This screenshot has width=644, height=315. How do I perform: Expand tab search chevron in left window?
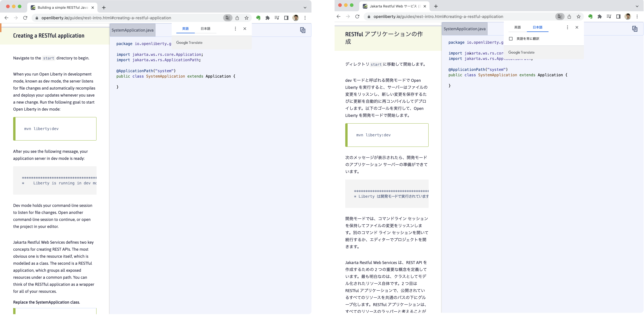click(305, 7)
